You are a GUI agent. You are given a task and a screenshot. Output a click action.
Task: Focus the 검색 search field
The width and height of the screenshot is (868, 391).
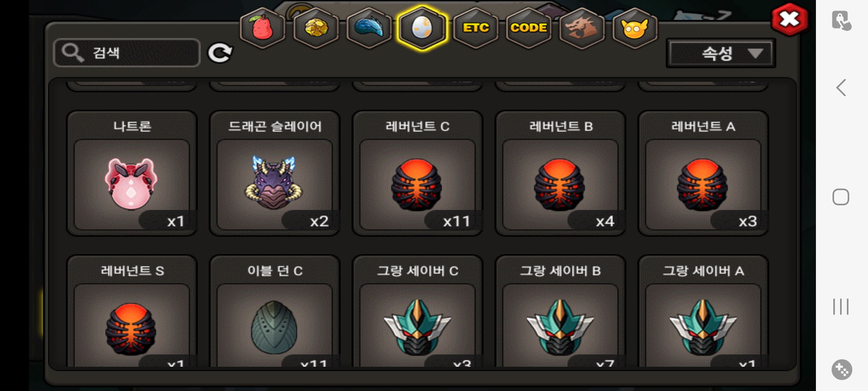127,53
